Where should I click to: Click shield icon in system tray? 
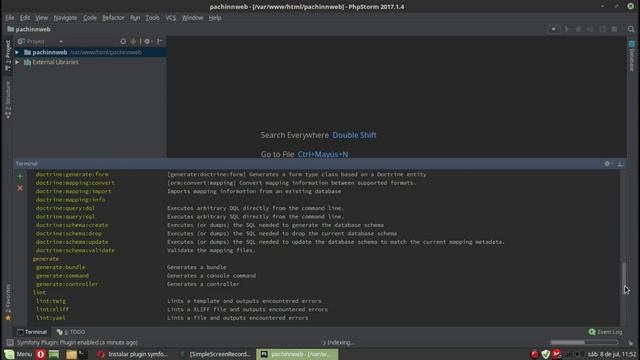546,354
